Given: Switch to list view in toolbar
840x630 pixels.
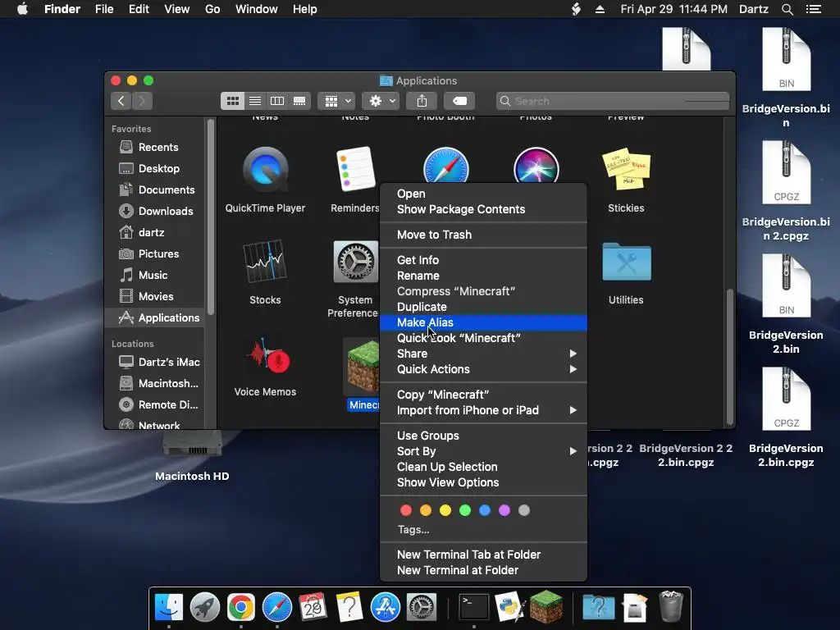Looking at the screenshot, I should (255, 101).
